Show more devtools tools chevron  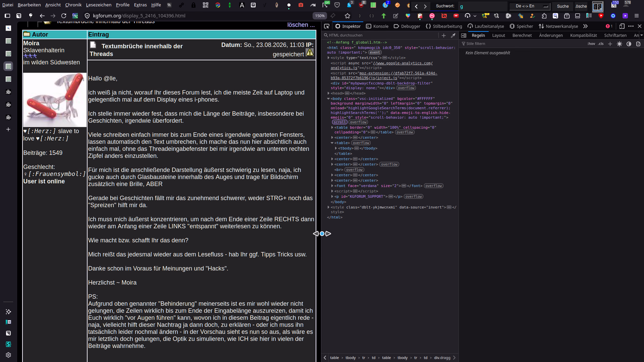click(x=585, y=26)
